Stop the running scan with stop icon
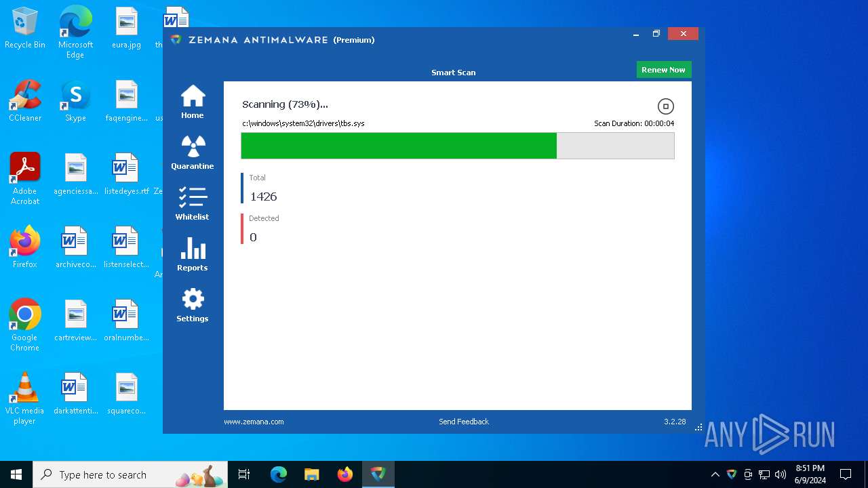 pos(666,106)
